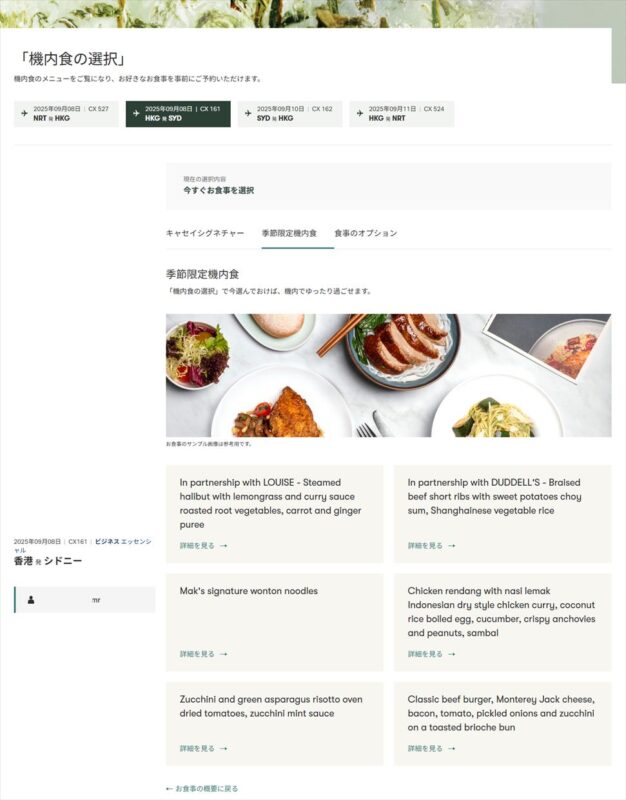Select the passenger row in sidebar
This screenshot has width=626, height=800.
[x=85, y=599]
